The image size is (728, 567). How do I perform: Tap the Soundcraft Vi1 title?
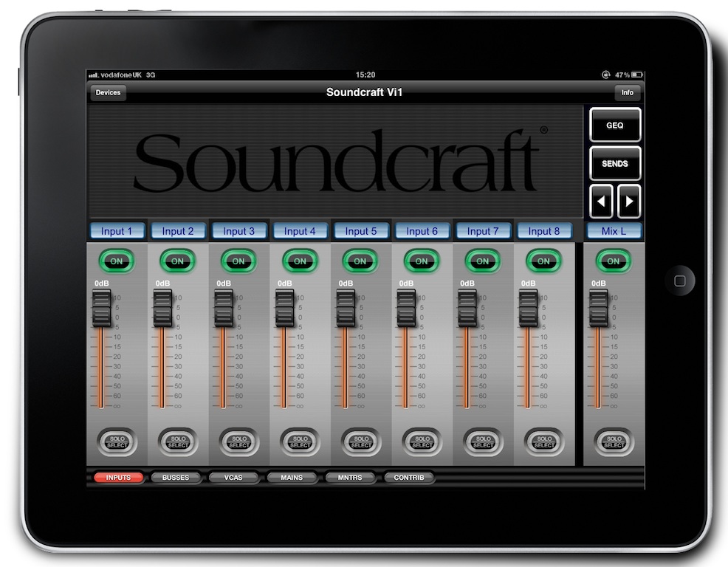click(x=365, y=92)
